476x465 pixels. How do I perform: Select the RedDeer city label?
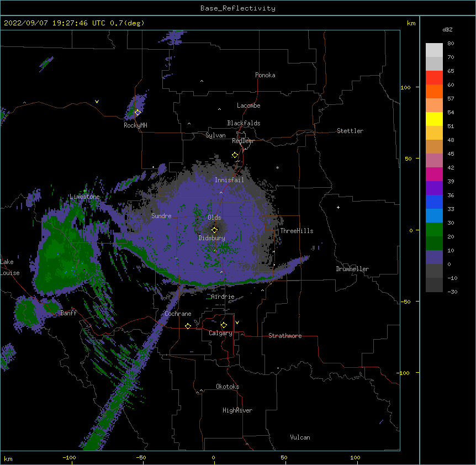click(243, 141)
